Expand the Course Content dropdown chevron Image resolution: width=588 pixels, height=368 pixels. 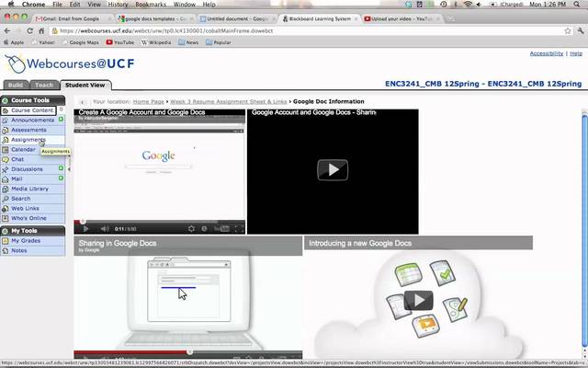(61, 109)
